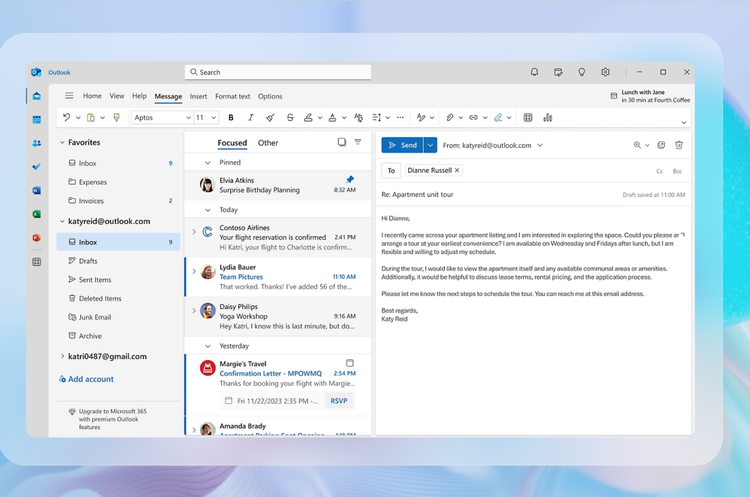Open the Excel app in the sidebar

tap(36, 214)
